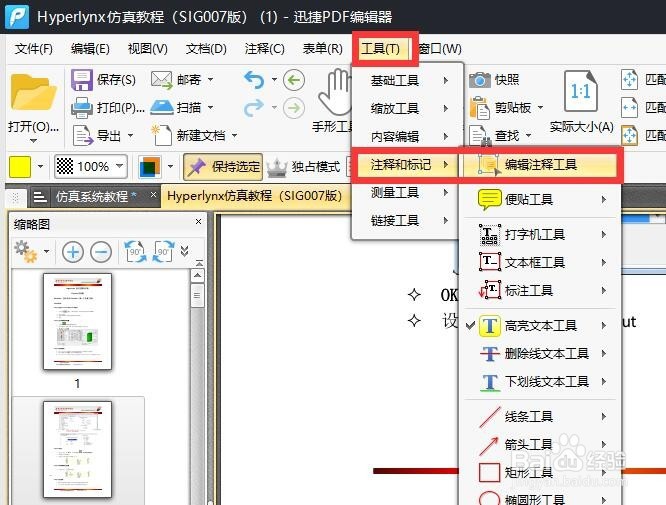The image size is (666, 505).
Task: Open the Comments (注释) menu
Action: pyautogui.click(x=264, y=49)
